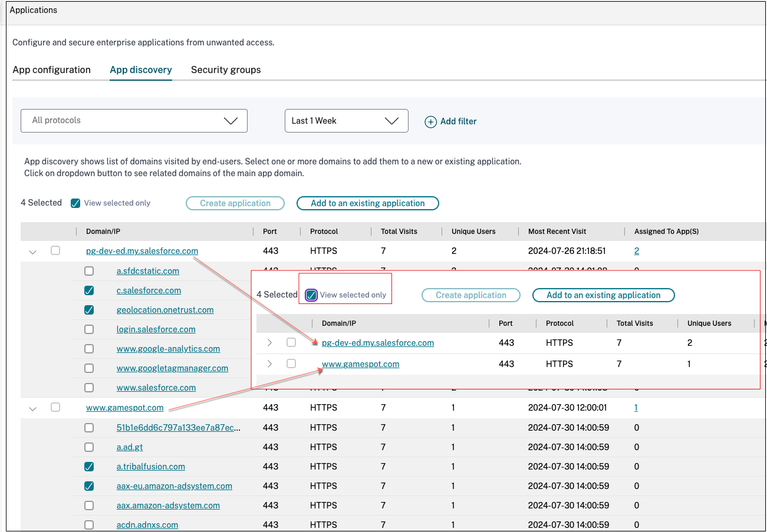Click the Domain/IP column header in main table
Screen dimensions: 767x532
[x=103, y=232]
